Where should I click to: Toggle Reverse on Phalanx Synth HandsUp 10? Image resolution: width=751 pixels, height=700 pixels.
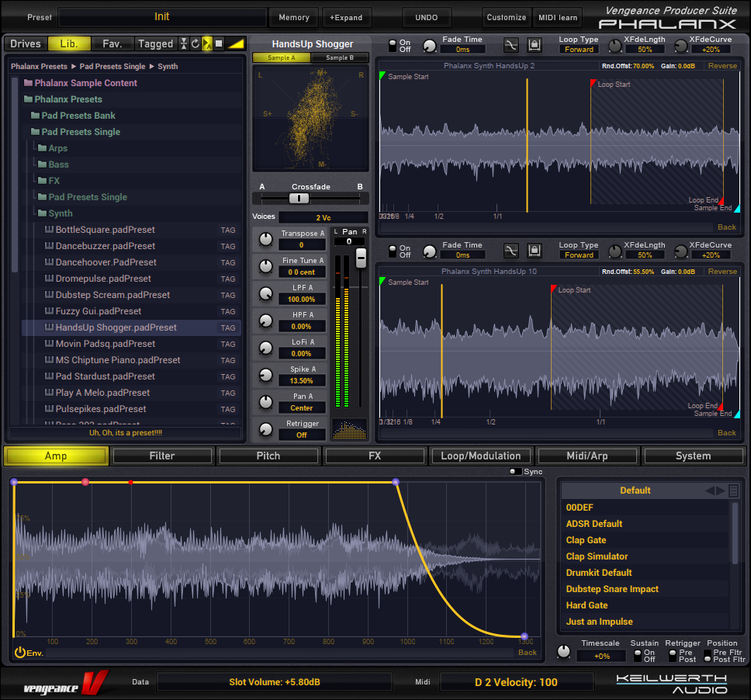(722, 272)
